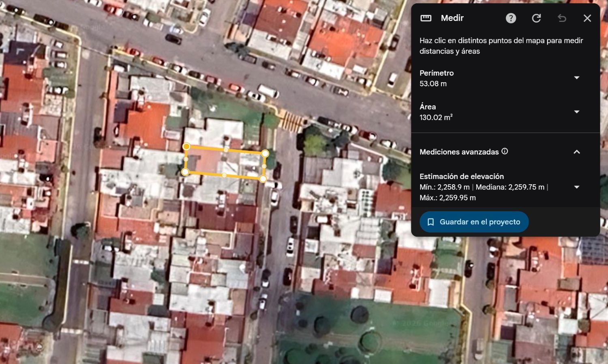
Task: Click the instruction text about measuring distances
Action: click(x=501, y=46)
